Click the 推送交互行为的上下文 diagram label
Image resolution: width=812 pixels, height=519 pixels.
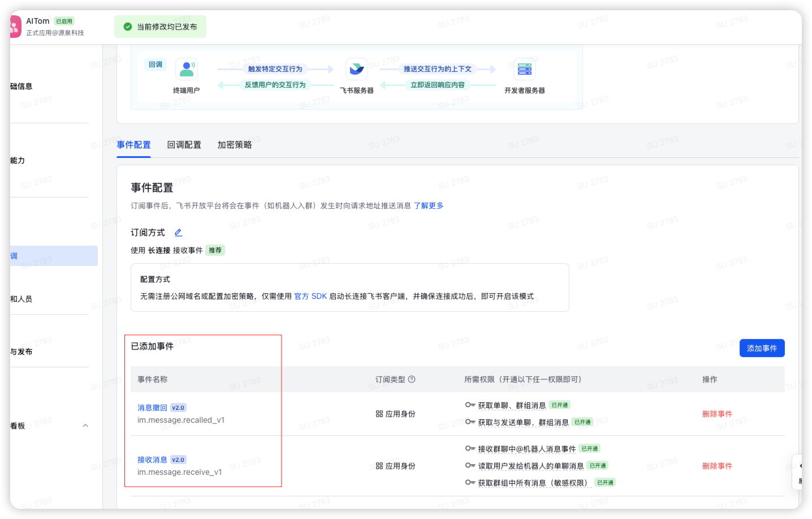coord(438,69)
